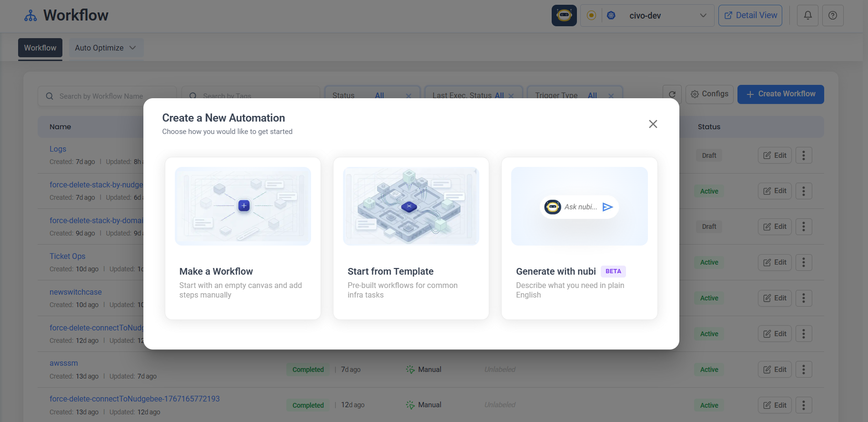
Task: Select the Generate with nubi card
Action: 579,238
